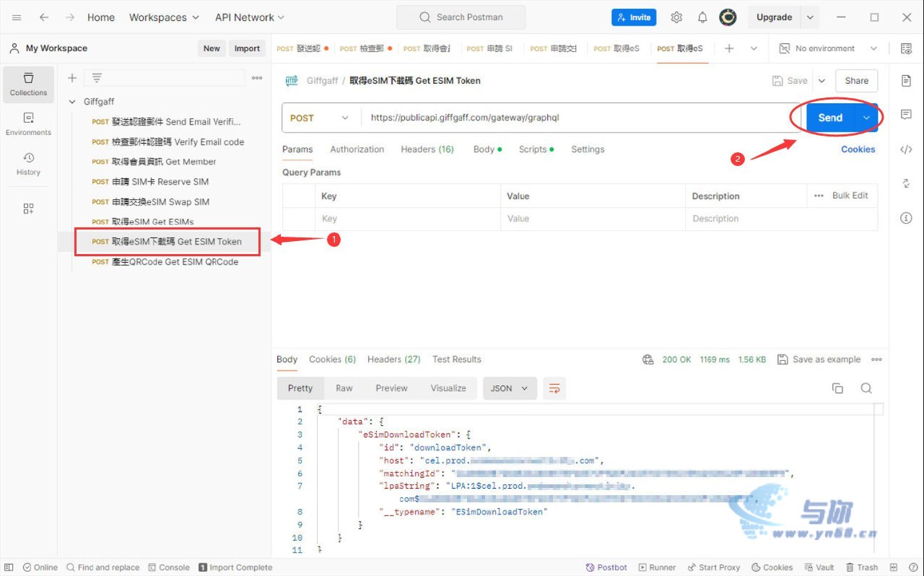Click the Send button

[830, 118]
